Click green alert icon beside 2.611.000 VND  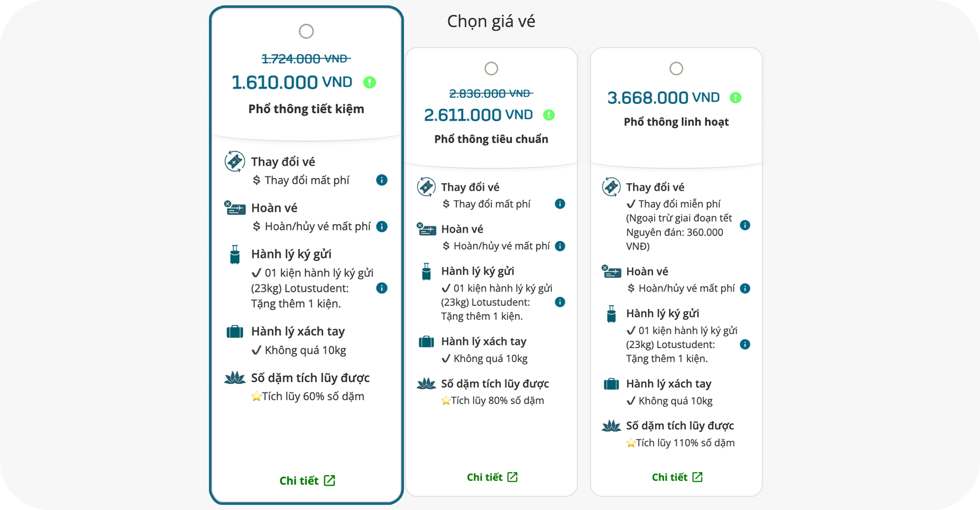click(549, 115)
